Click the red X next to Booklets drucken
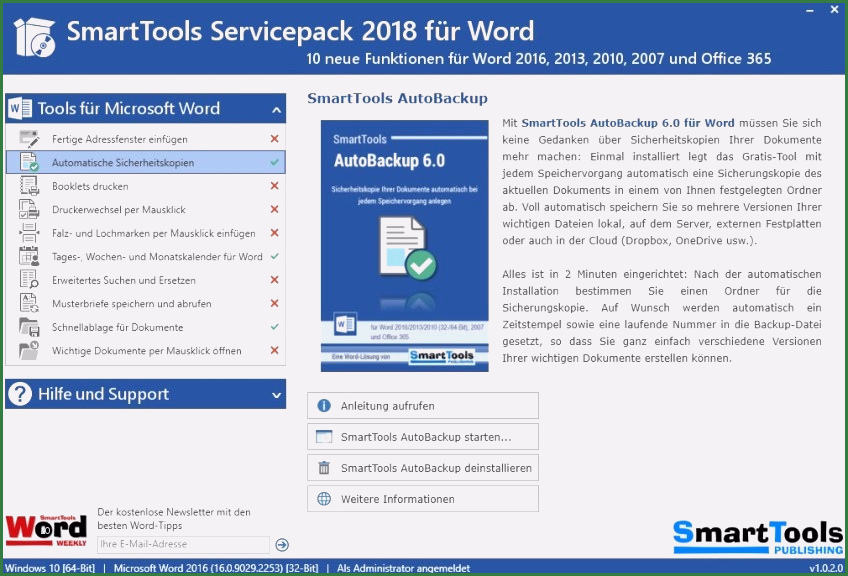The image size is (848, 576). click(x=275, y=186)
